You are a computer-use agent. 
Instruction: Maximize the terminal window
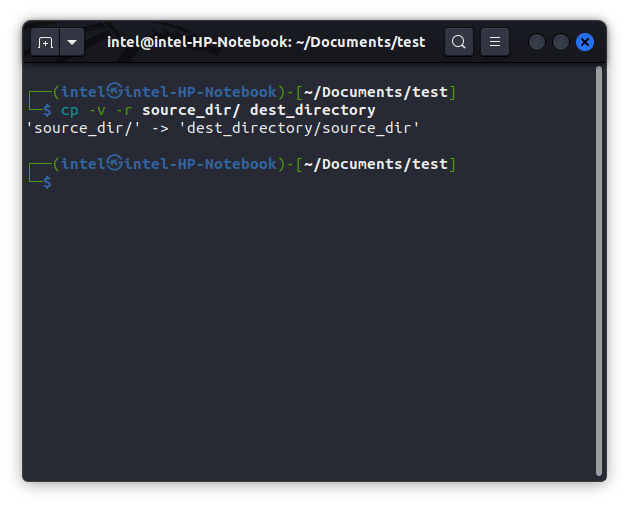click(x=561, y=42)
